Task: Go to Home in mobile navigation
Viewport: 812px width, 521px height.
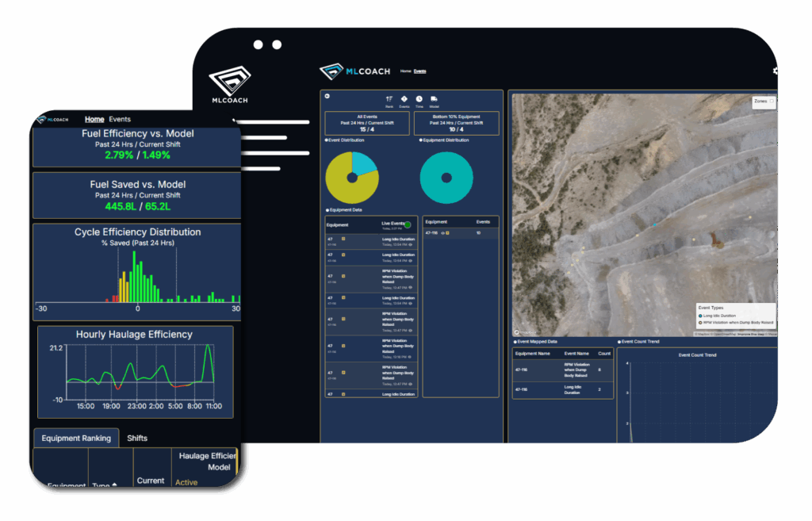Action: point(94,119)
